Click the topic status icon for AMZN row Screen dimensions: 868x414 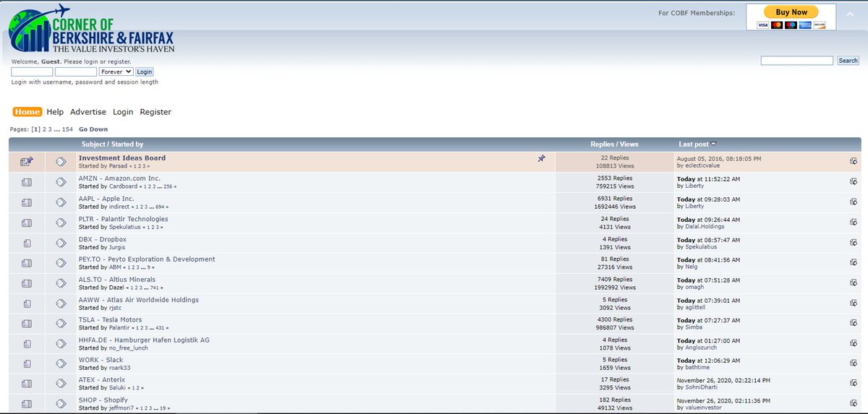(x=27, y=182)
